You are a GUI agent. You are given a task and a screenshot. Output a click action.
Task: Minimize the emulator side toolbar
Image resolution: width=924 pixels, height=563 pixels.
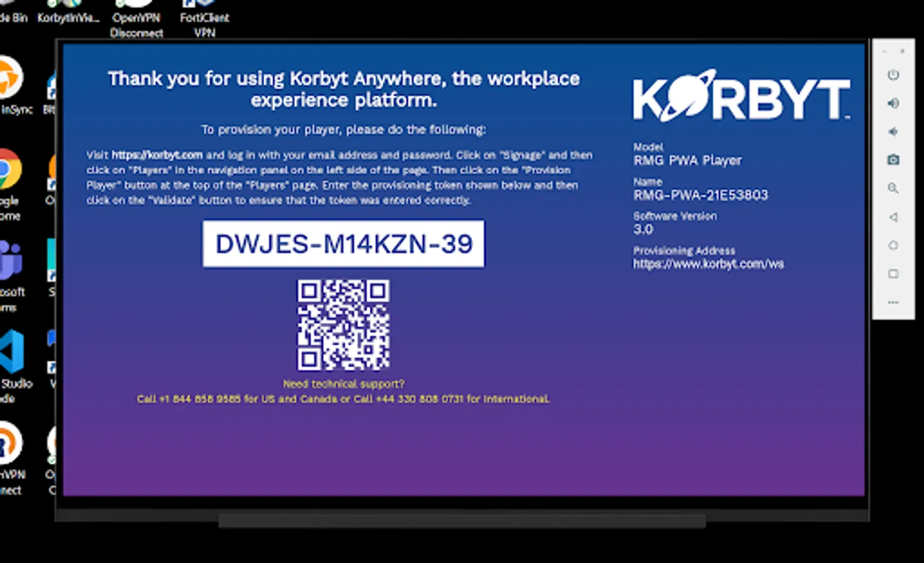[884, 51]
